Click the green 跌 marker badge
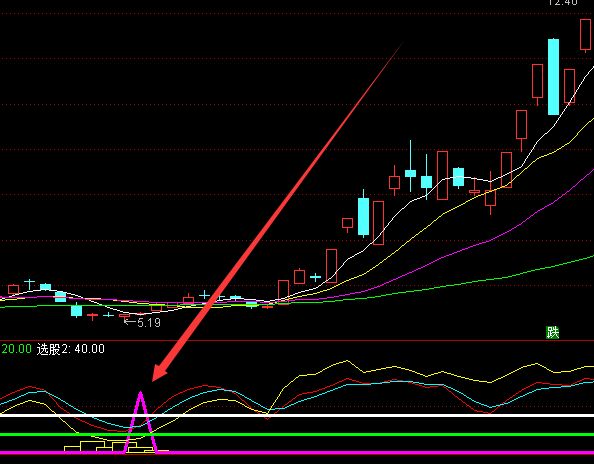Viewport: 594px width, 464px height. tap(553, 332)
